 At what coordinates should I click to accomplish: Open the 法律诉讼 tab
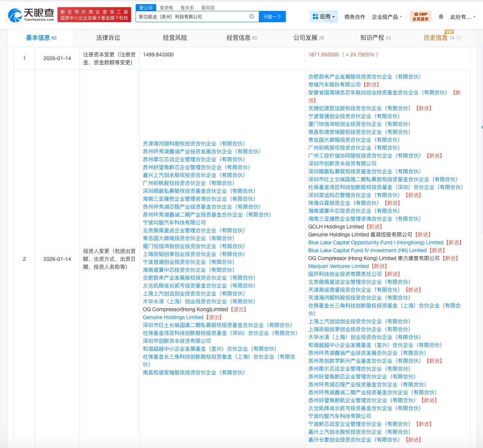(x=108, y=38)
